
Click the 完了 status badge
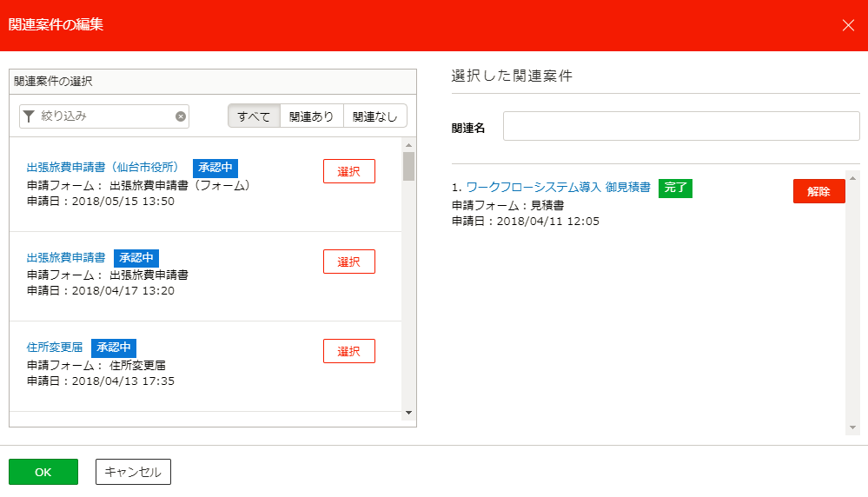(675, 189)
